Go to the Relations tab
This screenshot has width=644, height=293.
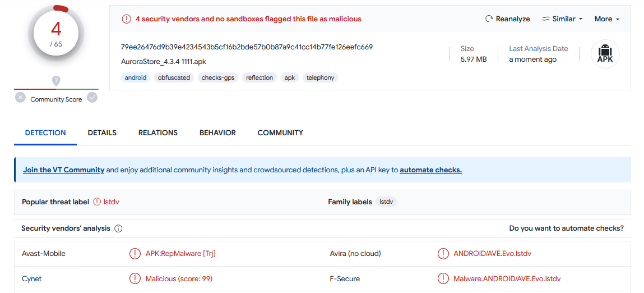158,132
